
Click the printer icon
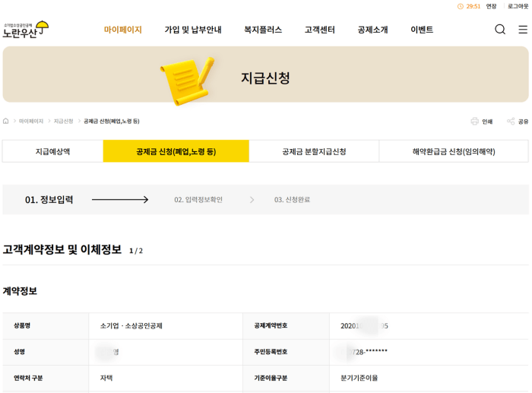(x=475, y=121)
